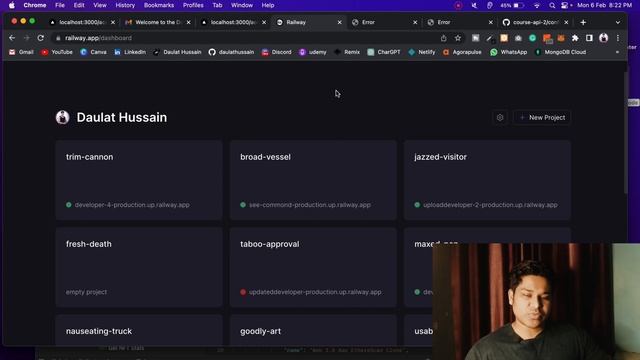Open MongoDB Cloud bookmark

coord(560,52)
